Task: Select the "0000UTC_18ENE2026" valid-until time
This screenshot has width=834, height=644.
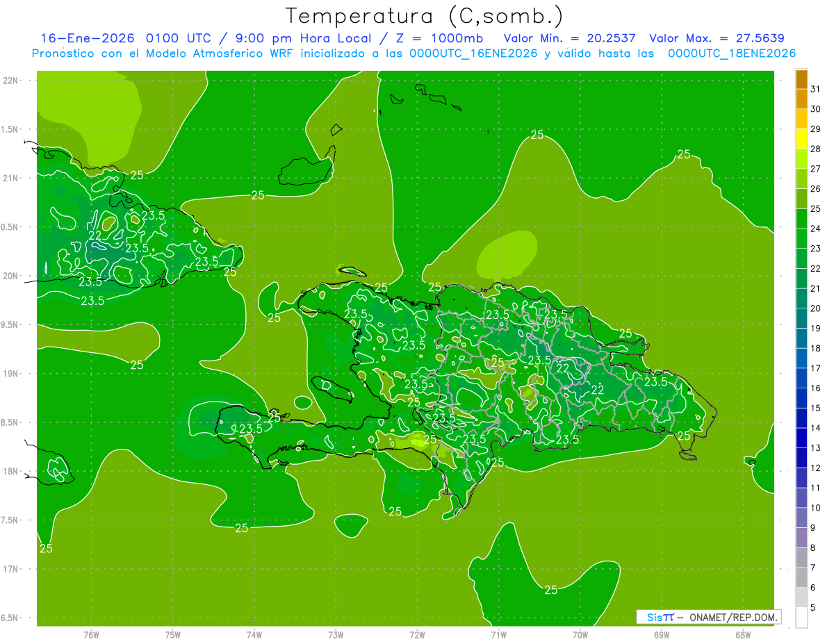Action: [732, 53]
